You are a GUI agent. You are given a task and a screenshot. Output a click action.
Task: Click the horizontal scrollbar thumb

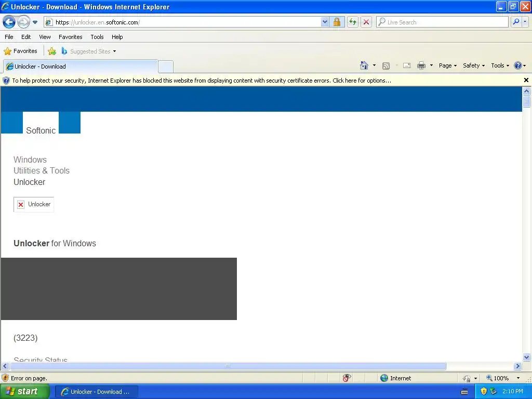click(x=228, y=366)
